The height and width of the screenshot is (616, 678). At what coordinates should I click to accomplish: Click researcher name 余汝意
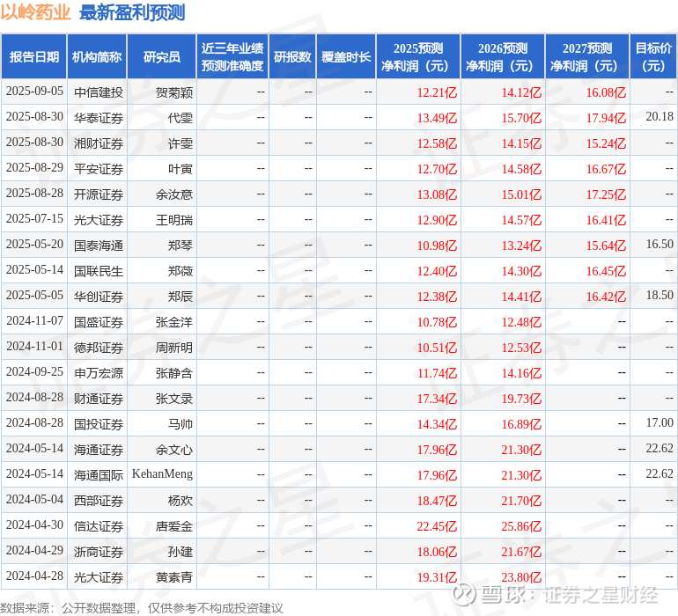174,194
